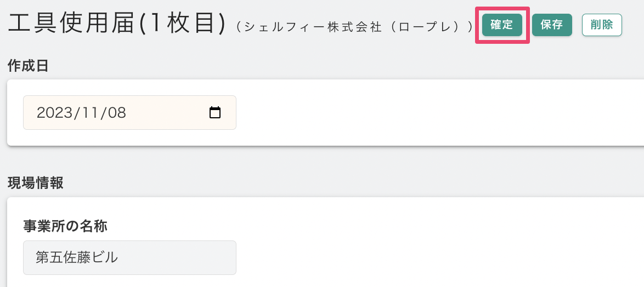The height and width of the screenshot is (287, 644).
Task: Click the 確定 button
Action: tap(502, 25)
